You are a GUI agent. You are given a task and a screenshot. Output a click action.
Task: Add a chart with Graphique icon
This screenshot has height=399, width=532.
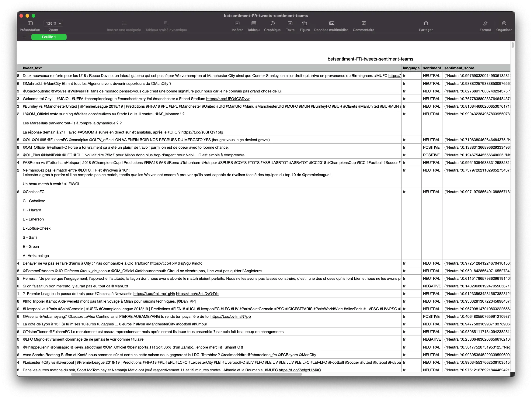pos(272,23)
